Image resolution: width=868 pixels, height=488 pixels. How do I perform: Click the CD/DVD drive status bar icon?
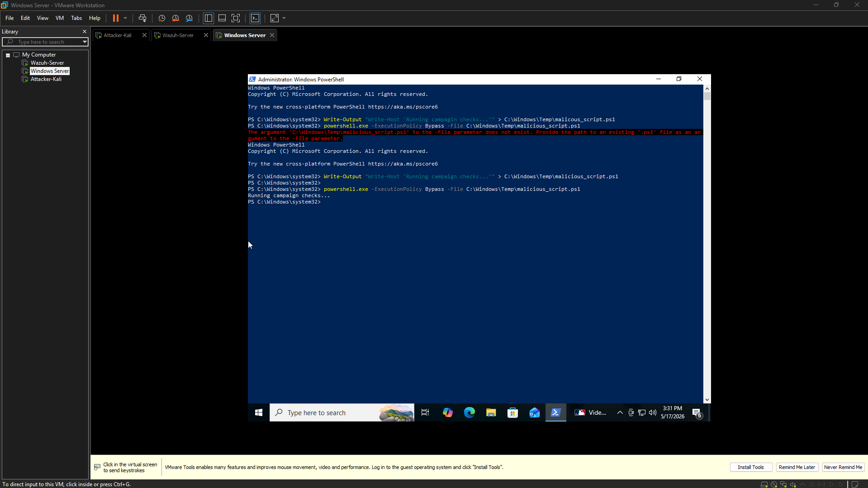click(774, 484)
